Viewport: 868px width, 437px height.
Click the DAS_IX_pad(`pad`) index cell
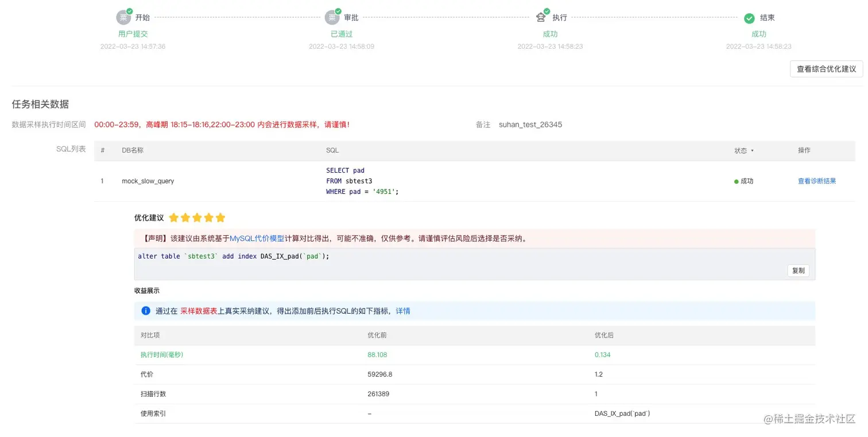coord(622,413)
